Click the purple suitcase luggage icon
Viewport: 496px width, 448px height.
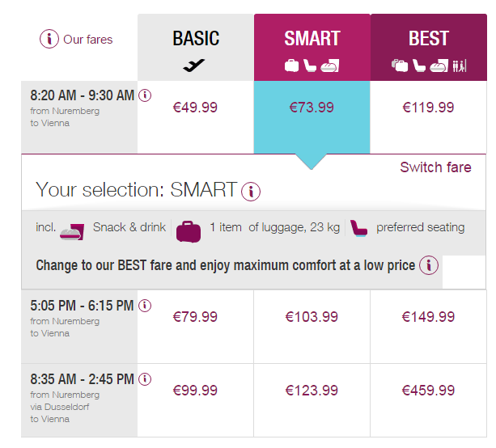[189, 230]
